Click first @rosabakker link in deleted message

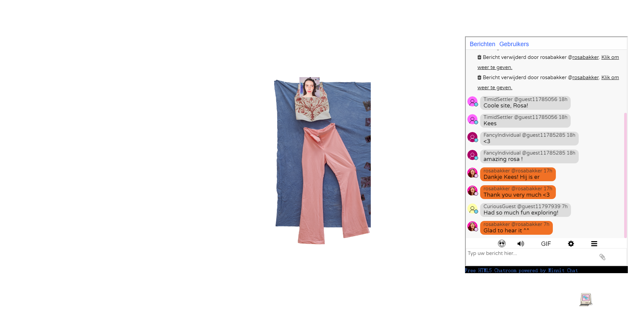585,57
